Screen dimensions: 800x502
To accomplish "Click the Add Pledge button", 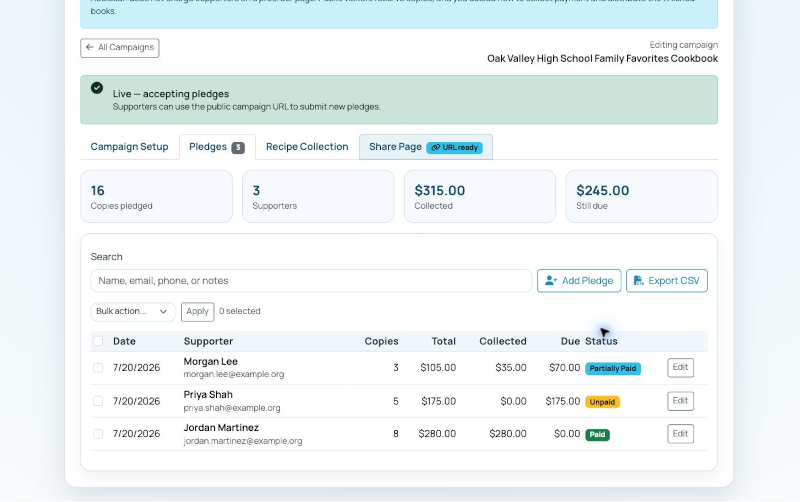I will pyautogui.click(x=579, y=281).
